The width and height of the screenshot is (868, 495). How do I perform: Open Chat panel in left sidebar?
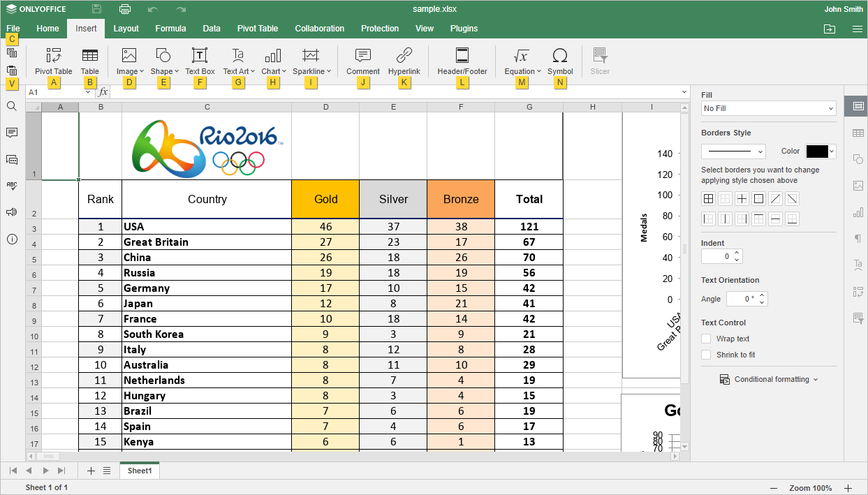click(12, 159)
